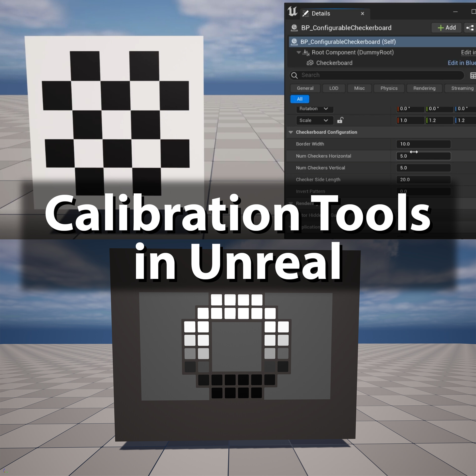This screenshot has height=476, width=476.
Task: Enable the Physics property filter
Action: click(x=389, y=88)
